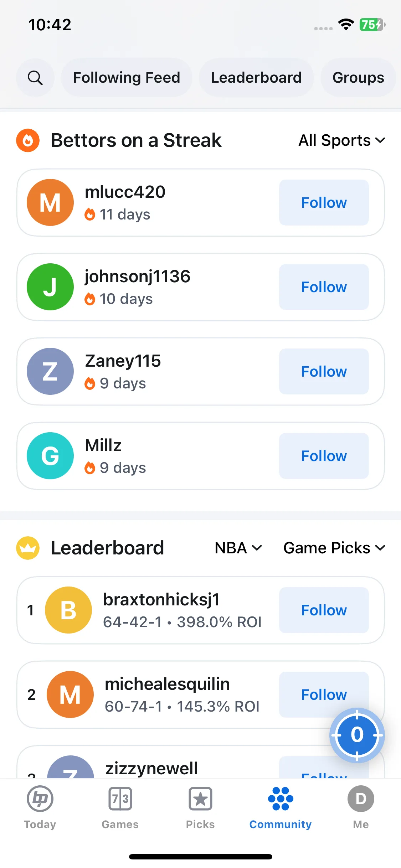Follow Millz
Image resolution: width=401 pixels, height=868 pixels.
[x=324, y=456]
